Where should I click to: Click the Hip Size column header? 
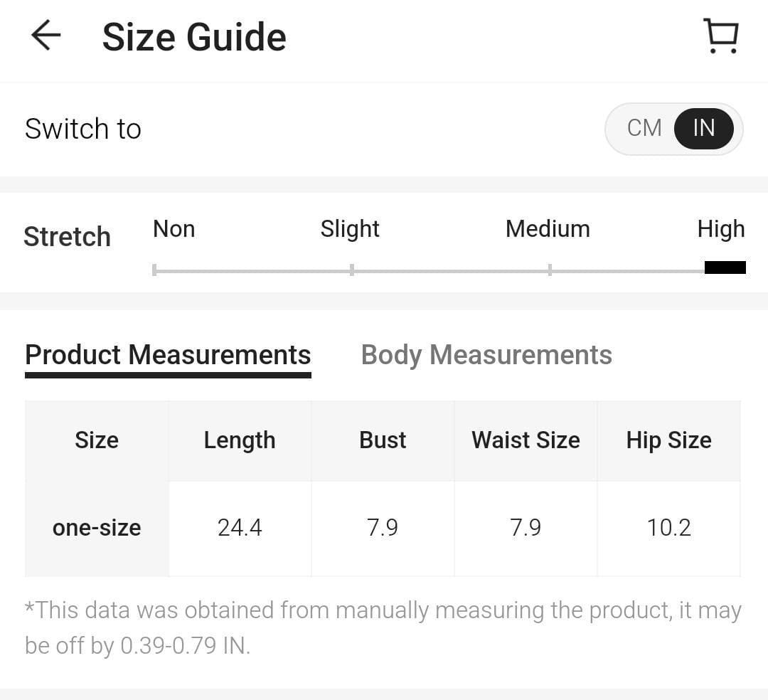[668, 440]
